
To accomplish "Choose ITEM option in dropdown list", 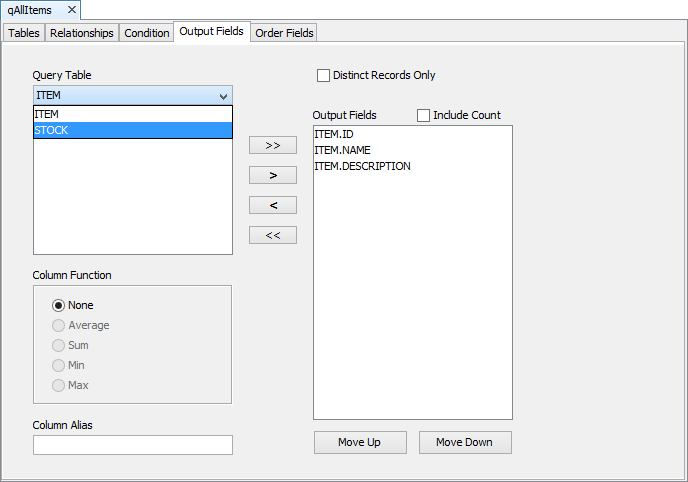I will coord(132,114).
